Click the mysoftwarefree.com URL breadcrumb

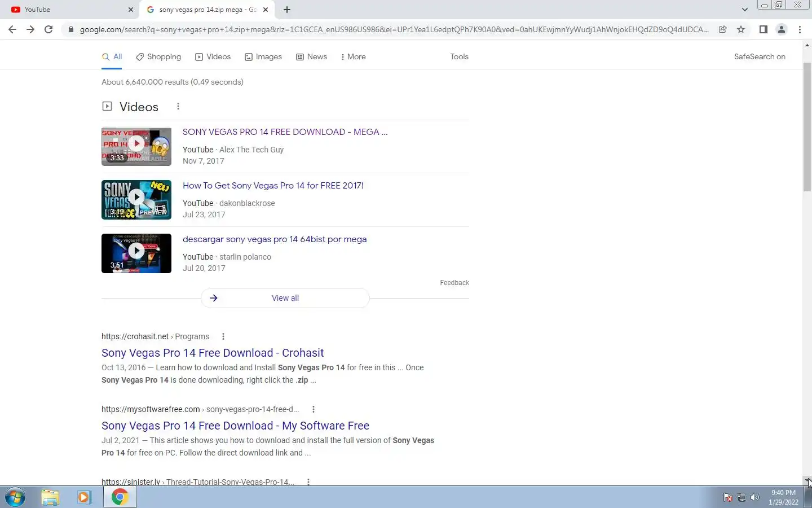(200, 409)
